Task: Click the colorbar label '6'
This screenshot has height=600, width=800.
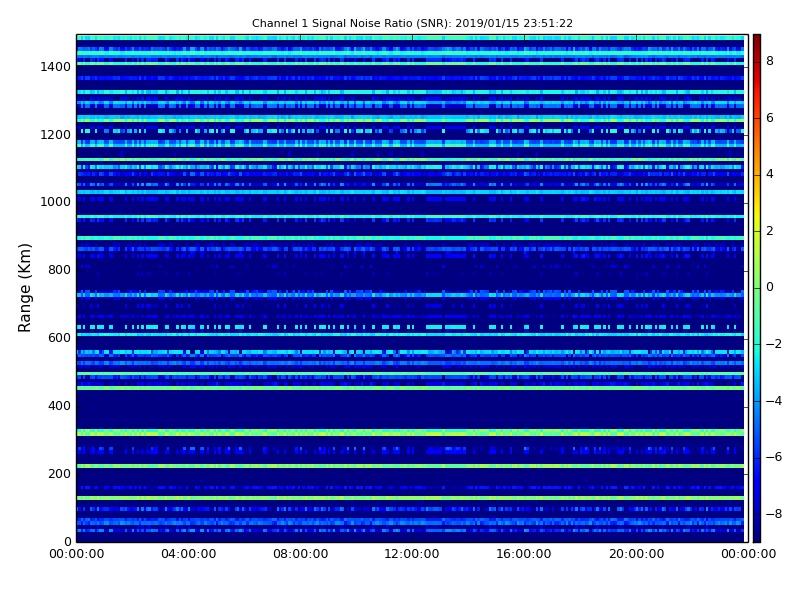Action: pyautogui.click(x=770, y=118)
